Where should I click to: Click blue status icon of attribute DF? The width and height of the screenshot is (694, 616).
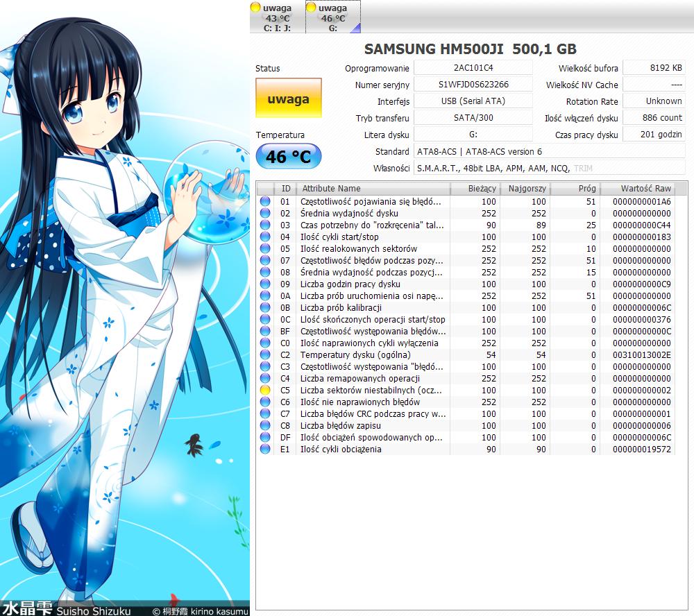(x=265, y=437)
